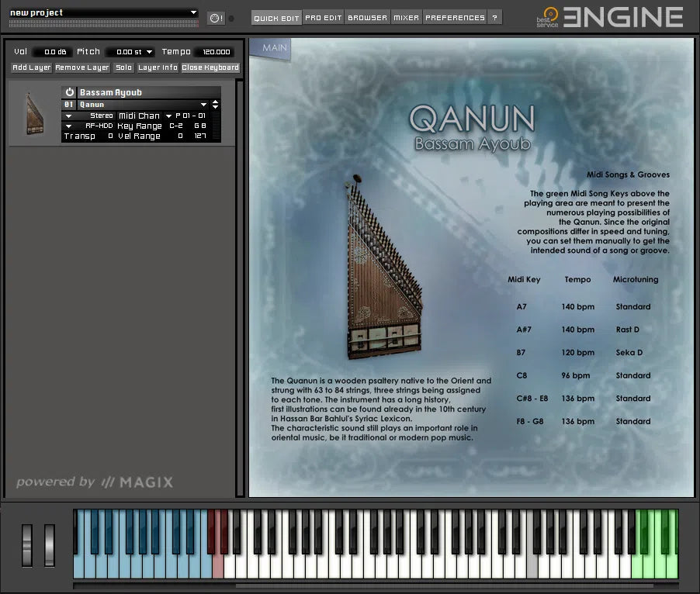
Task: Click the Qanun instrument thumbnail in layer list
Action: coord(32,114)
